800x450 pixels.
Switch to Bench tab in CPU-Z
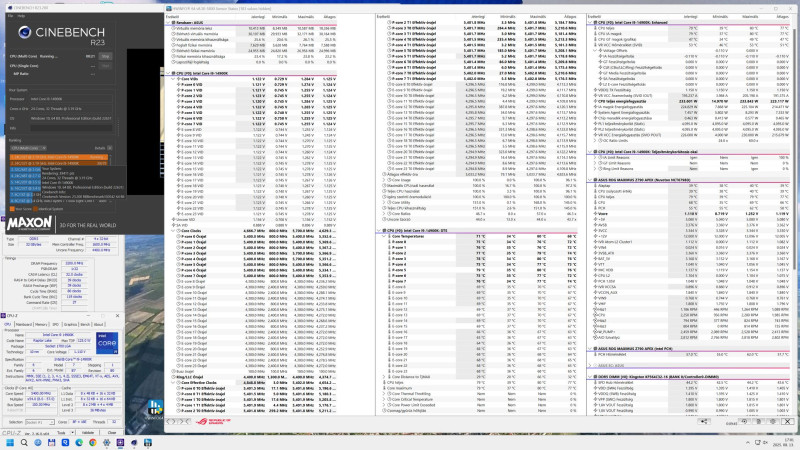point(85,324)
